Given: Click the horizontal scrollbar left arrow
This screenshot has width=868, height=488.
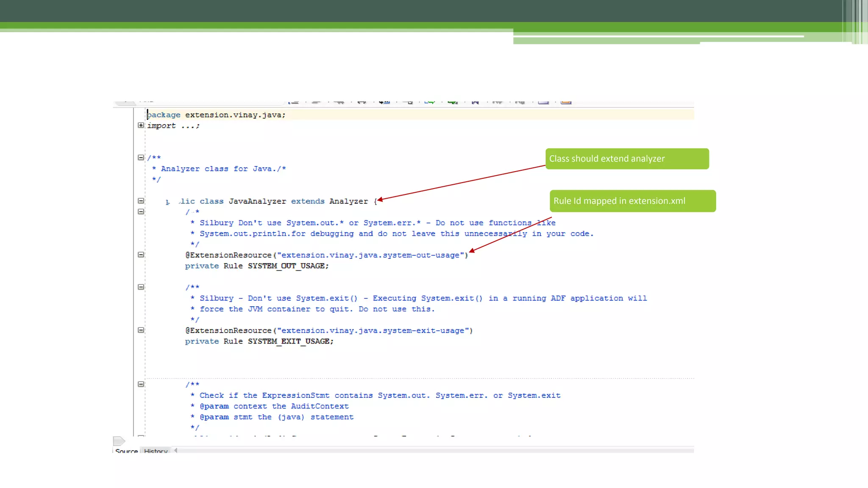Looking at the screenshot, I should coord(175,450).
